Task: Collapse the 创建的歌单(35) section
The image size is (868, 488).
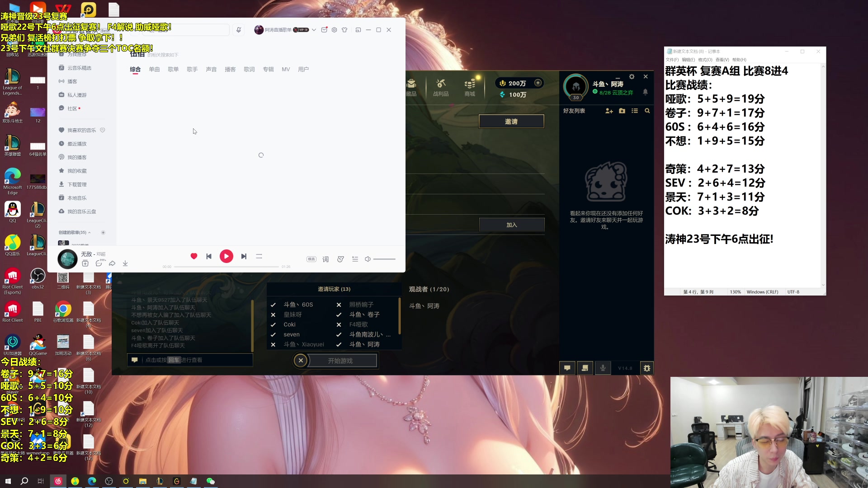Action: [75, 232]
